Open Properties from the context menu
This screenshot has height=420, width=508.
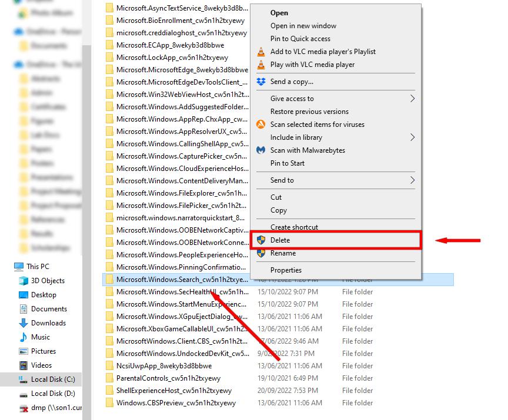[x=286, y=270]
